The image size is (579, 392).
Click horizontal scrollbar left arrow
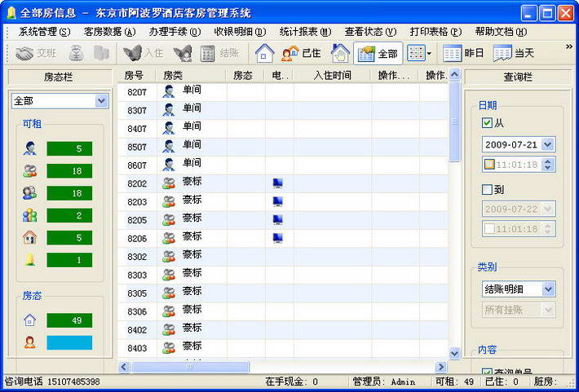coord(124,367)
